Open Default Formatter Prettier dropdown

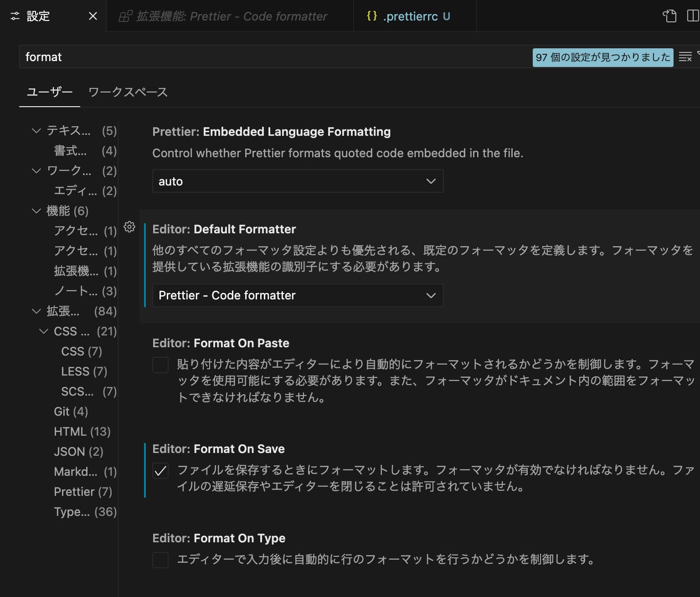298,295
